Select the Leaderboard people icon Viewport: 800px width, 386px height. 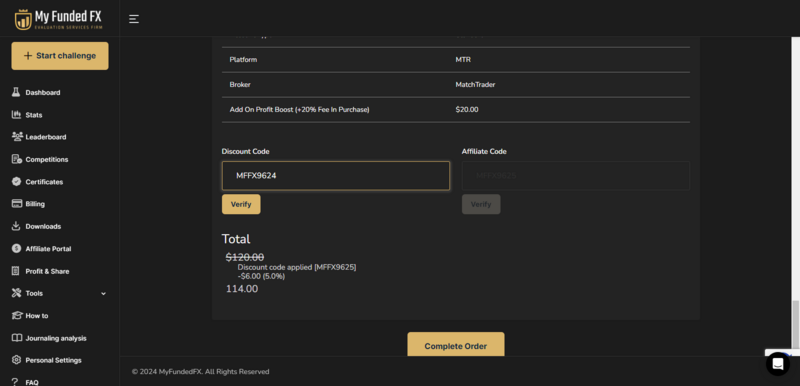click(17, 137)
